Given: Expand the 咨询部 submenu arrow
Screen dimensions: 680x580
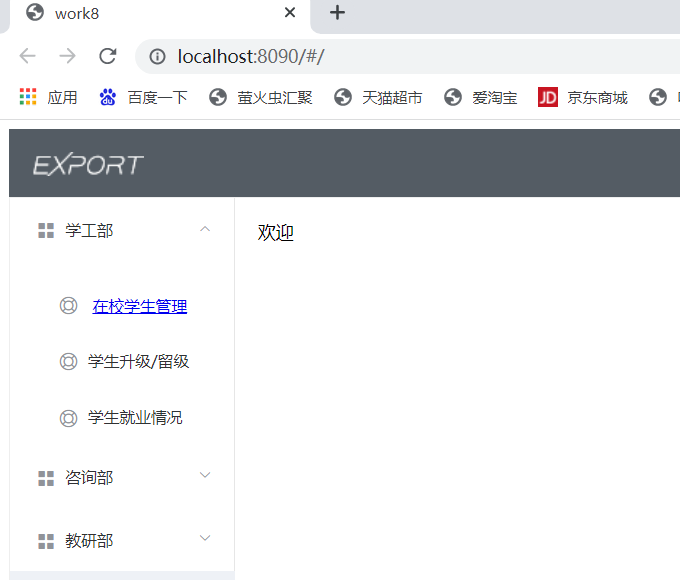Looking at the screenshot, I should pyautogui.click(x=205, y=475).
